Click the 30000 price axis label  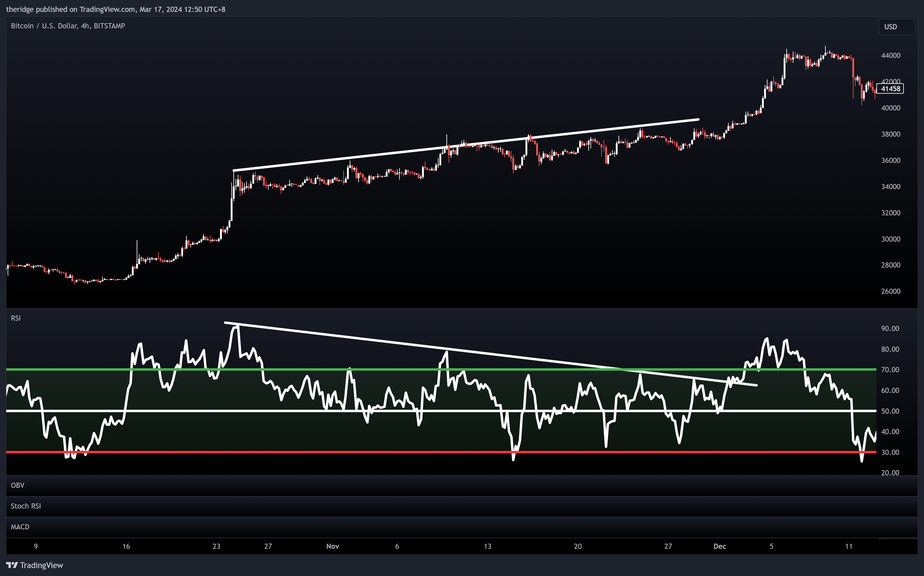tap(890, 239)
